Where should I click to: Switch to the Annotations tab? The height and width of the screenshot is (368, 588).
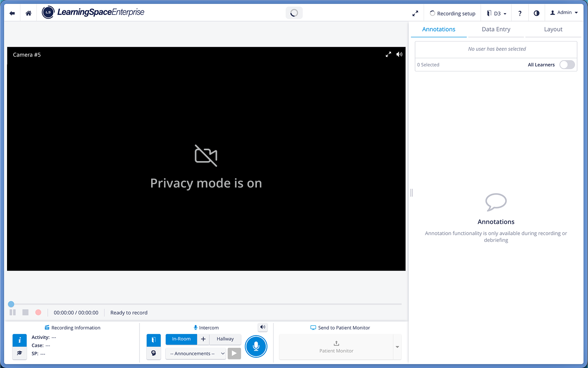(x=439, y=29)
